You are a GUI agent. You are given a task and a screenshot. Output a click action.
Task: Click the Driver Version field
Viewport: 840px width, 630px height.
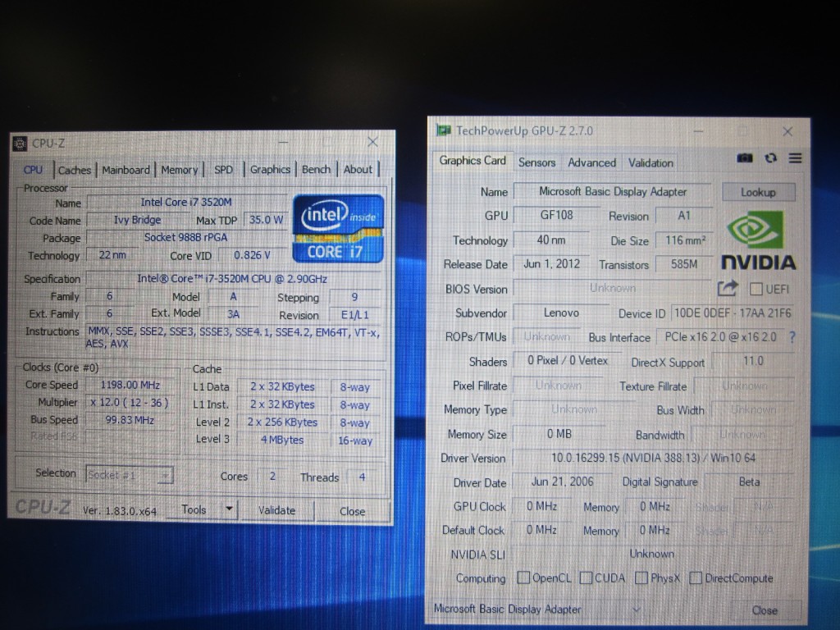[x=652, y=458]
